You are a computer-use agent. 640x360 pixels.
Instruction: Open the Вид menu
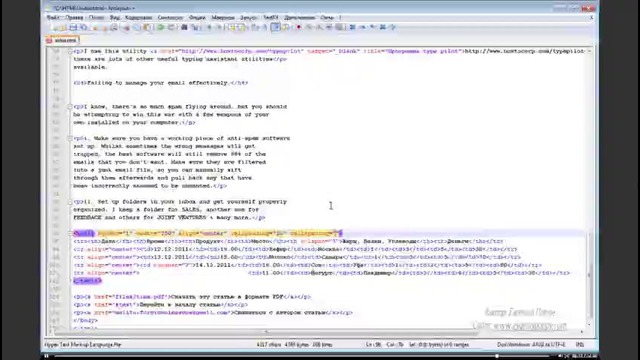tap(115, 18)
